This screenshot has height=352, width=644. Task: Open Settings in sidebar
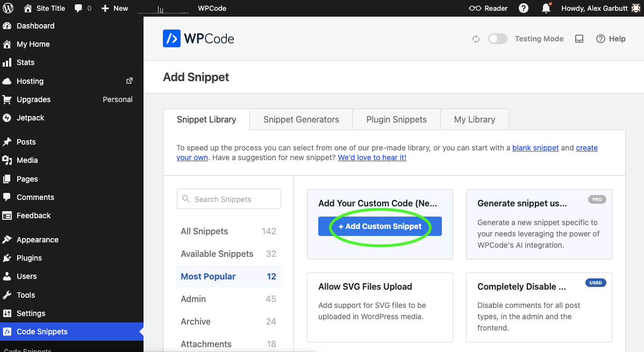[71, 313]
